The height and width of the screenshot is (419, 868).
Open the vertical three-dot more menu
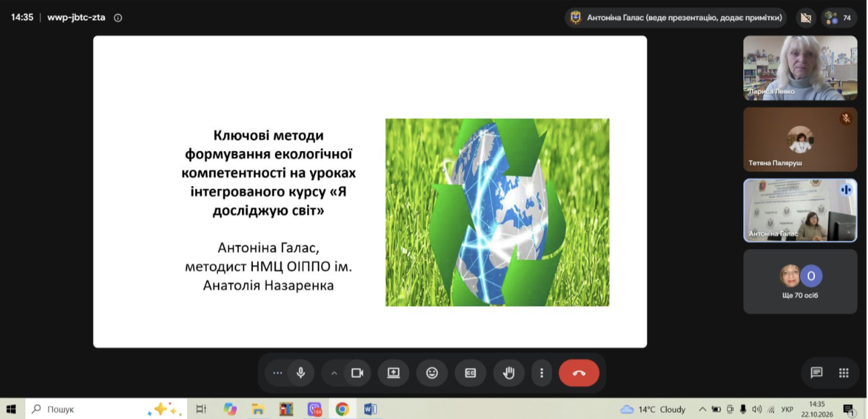click(x=541, y=373)
